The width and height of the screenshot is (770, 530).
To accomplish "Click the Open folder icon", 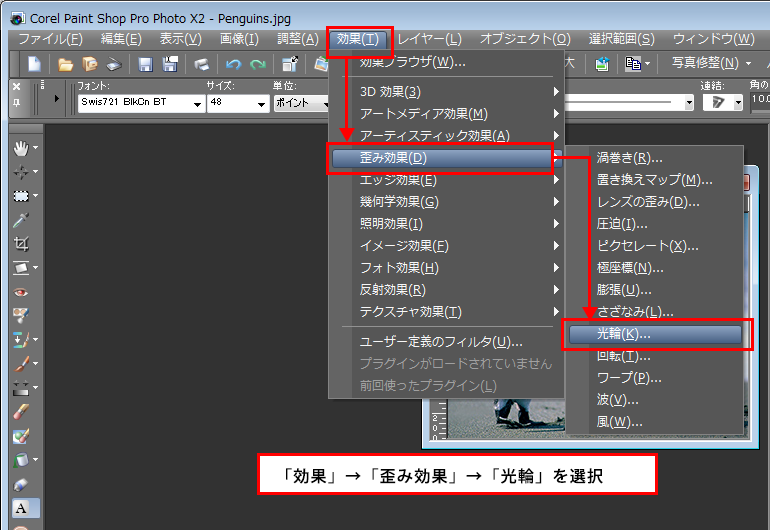I will 65,64.
